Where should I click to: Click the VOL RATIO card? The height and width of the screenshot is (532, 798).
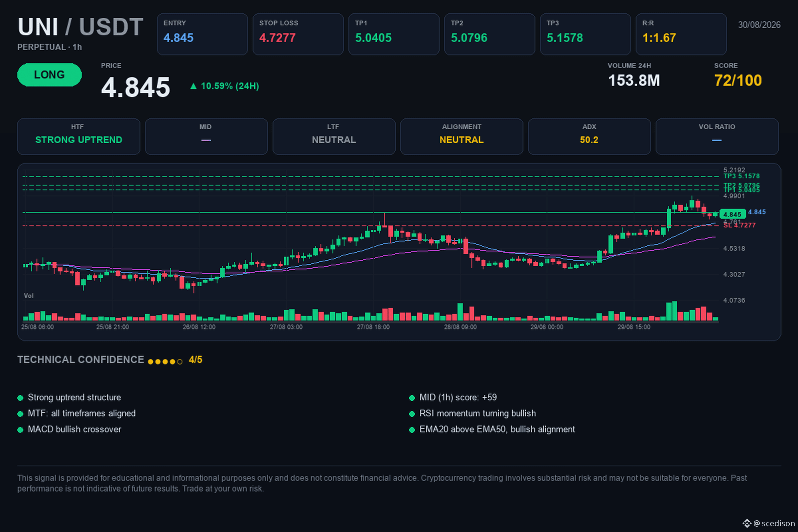(x=717, y=137)
